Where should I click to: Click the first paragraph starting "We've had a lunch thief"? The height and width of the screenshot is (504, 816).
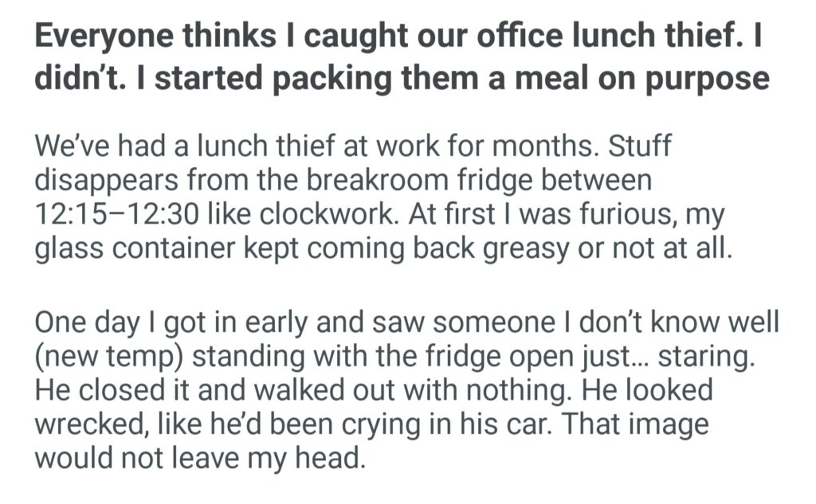(x=381, y=199)
